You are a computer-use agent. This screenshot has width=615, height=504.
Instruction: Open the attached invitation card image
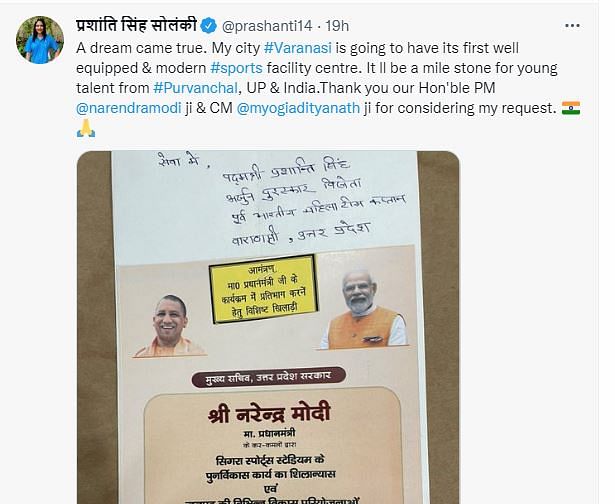tap(268, 327)
